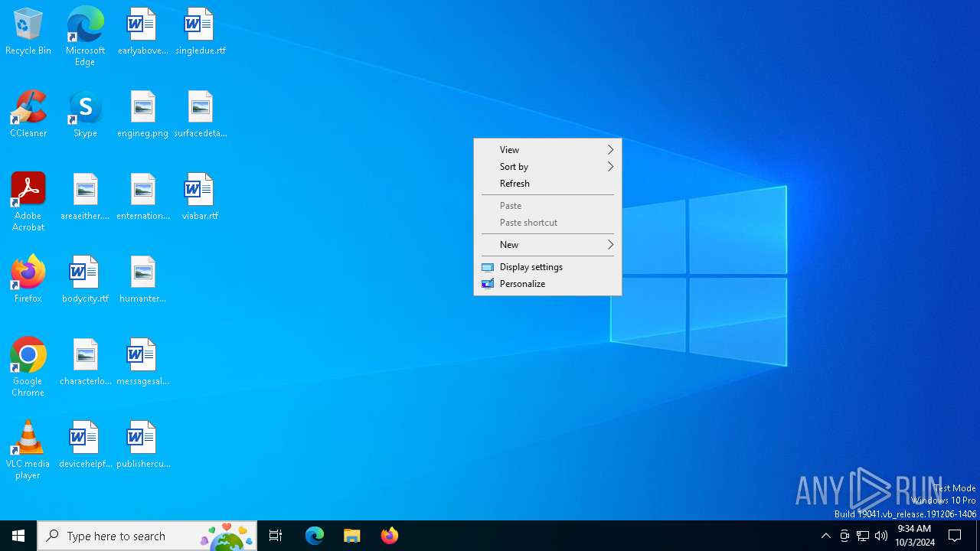Viewport: 980px width, 551px height.
Task: Select the characterlo image file icon
Action: [85, 363]
